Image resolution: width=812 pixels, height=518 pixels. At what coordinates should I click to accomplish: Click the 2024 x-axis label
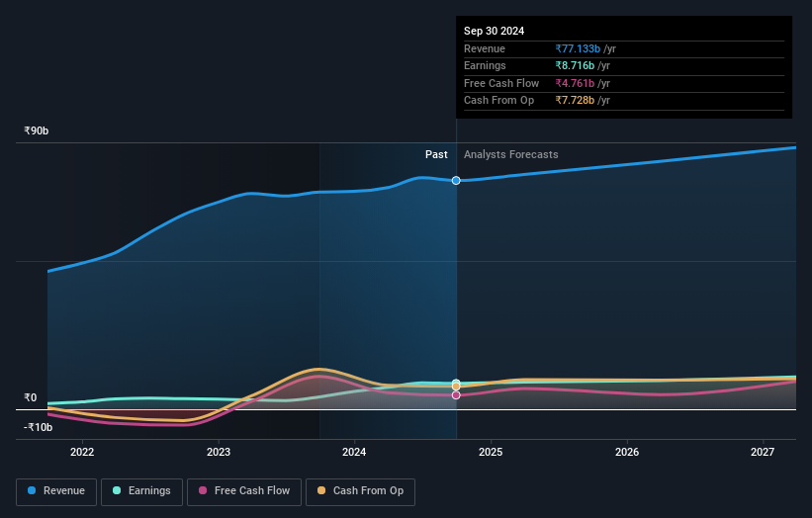coord(354,452)
